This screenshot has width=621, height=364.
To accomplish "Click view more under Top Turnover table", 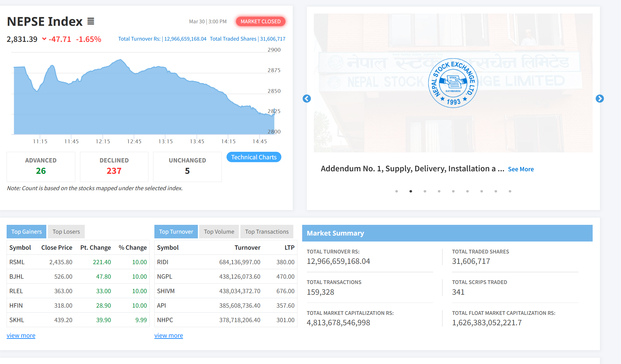I will (x=169, y=335).
